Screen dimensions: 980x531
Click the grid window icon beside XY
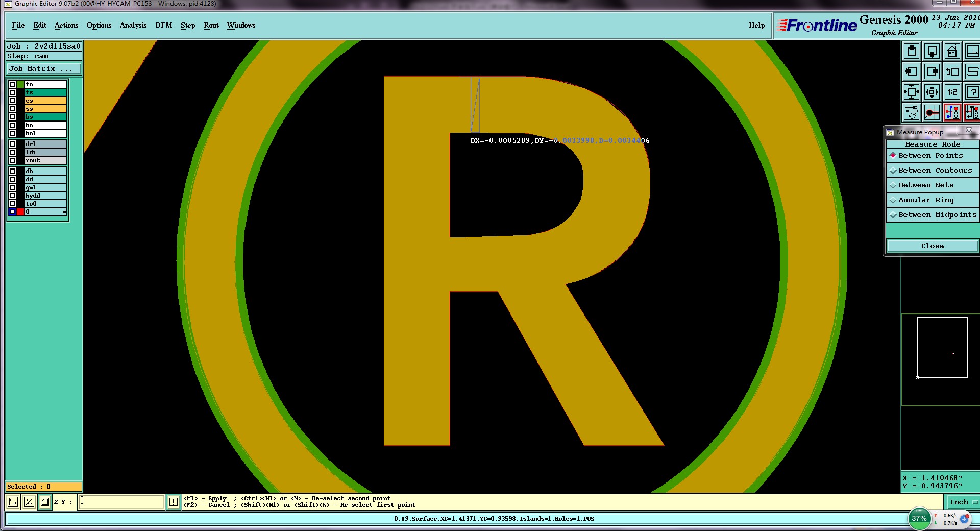(45, 502)
